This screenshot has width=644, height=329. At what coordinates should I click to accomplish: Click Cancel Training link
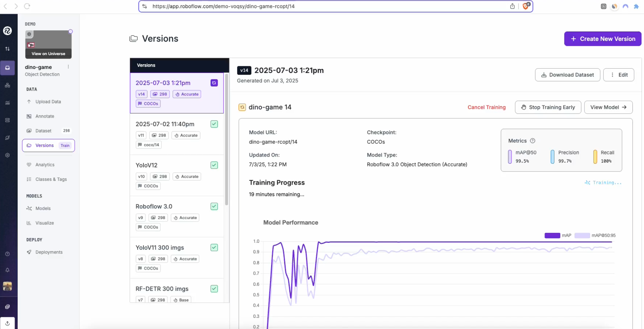(487, 107)
